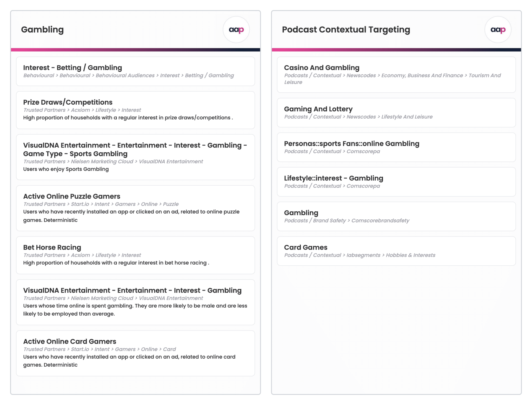532x405 pixels.
Task: Select Interest - Betting / Gambling segment
Action: pyautogui.click(x=135, y=71)
